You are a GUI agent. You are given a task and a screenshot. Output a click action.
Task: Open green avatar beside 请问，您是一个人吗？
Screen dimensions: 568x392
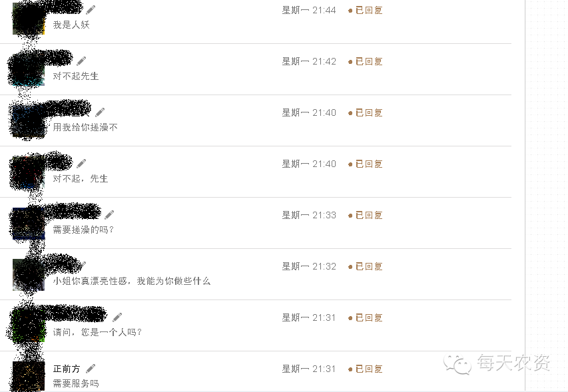(x=29, y=325)
